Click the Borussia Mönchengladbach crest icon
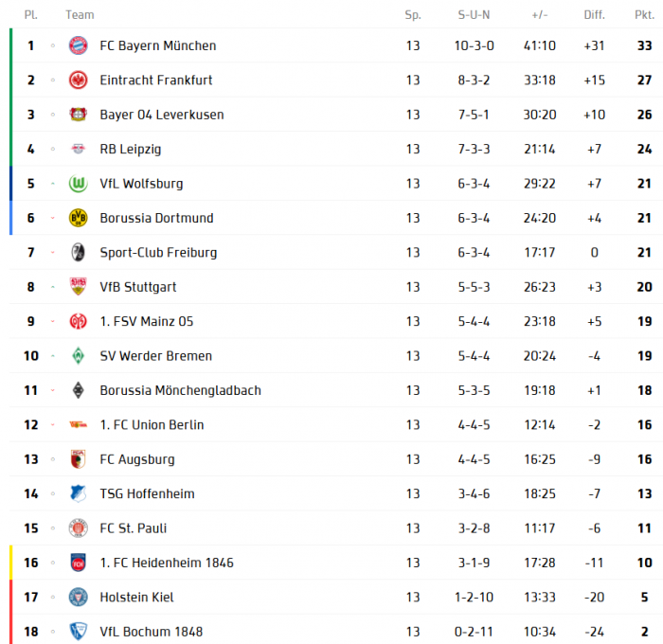Image resolution: width=663 pixels, height=644 pixels. pos(79,390)
